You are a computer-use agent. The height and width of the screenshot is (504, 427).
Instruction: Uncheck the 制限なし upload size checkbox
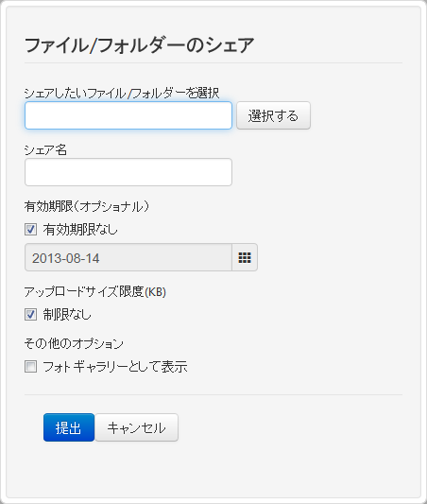(x=30, y=314)
